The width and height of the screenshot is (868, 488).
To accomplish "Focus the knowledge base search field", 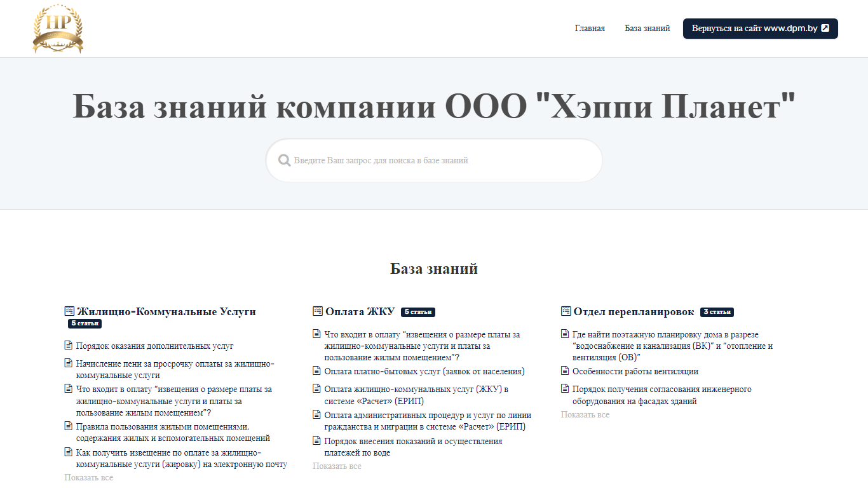I will [x=434, y=160].
